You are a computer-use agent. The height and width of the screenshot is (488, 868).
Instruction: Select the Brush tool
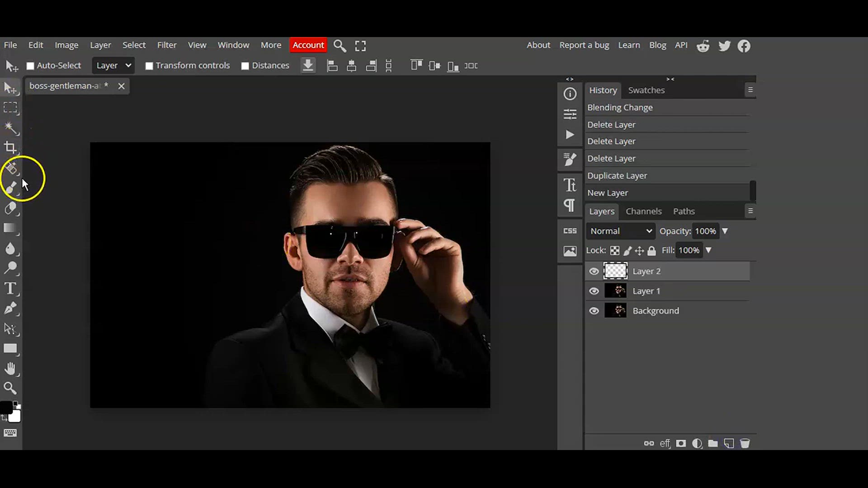pos(11,187)
